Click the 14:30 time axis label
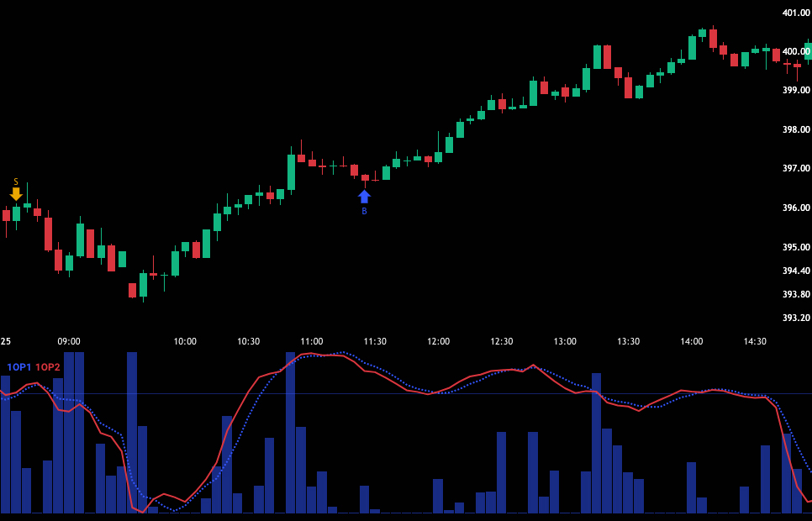812x521 pixels. [x=755, y=341]
